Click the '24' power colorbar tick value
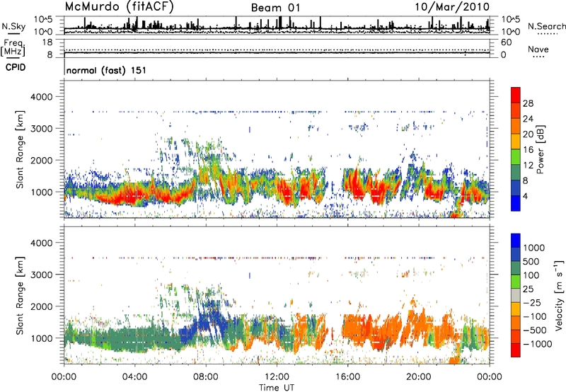566x392 pixels. click(528, 119)
